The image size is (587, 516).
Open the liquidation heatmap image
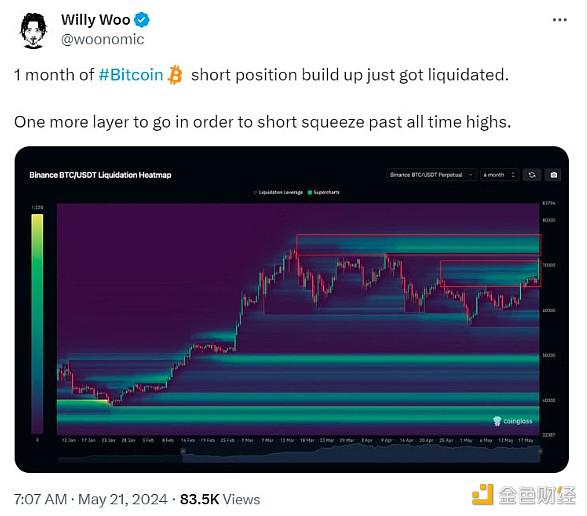pyautogui.click(x=292, y=309)
